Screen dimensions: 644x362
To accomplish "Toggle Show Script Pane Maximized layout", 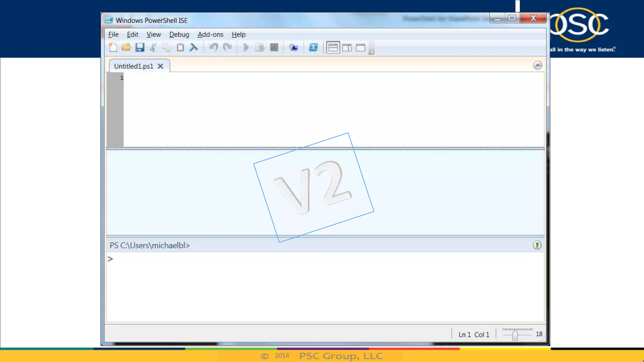I will 360,48.
